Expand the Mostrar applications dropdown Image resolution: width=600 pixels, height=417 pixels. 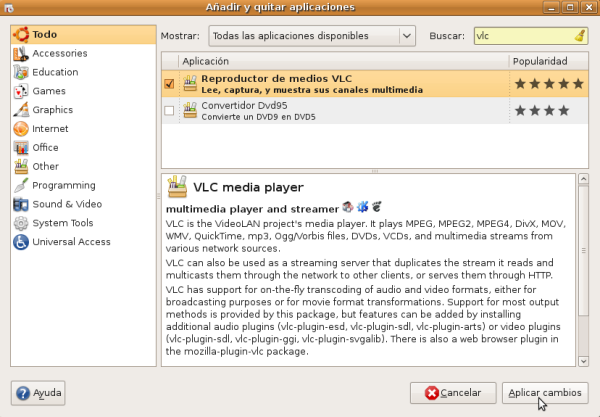(311, 36)
